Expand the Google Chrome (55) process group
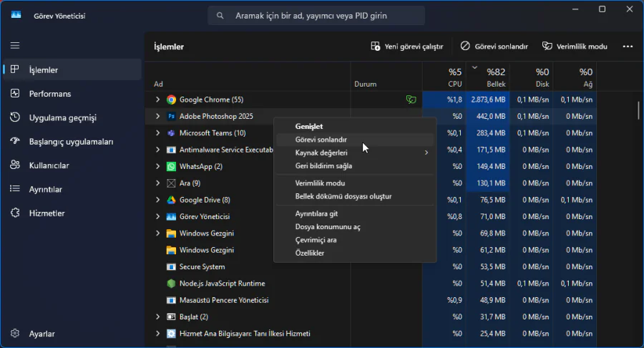Viewport: 644px width, 348px height. (157, 100)
